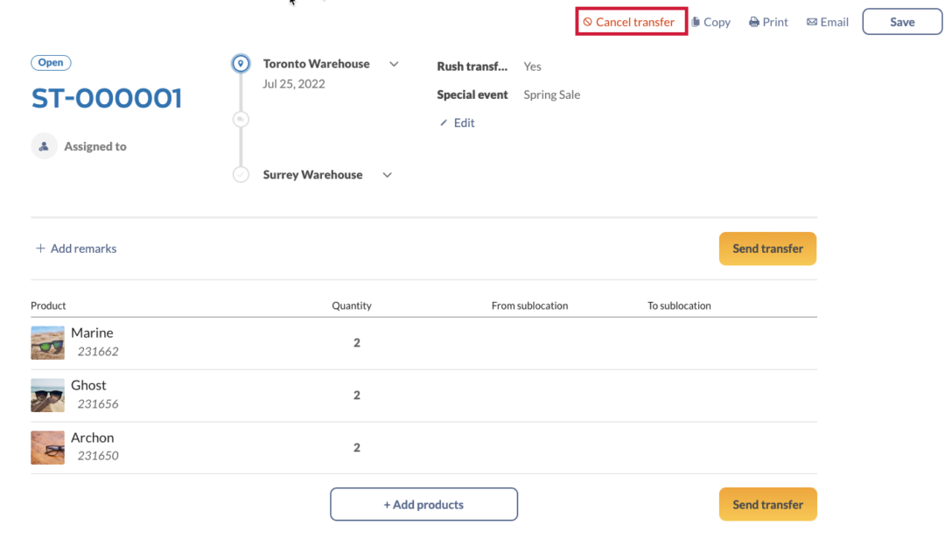Click the Toronto Warehouse location pin icon
945x560 pixels.
coord(241,63)
